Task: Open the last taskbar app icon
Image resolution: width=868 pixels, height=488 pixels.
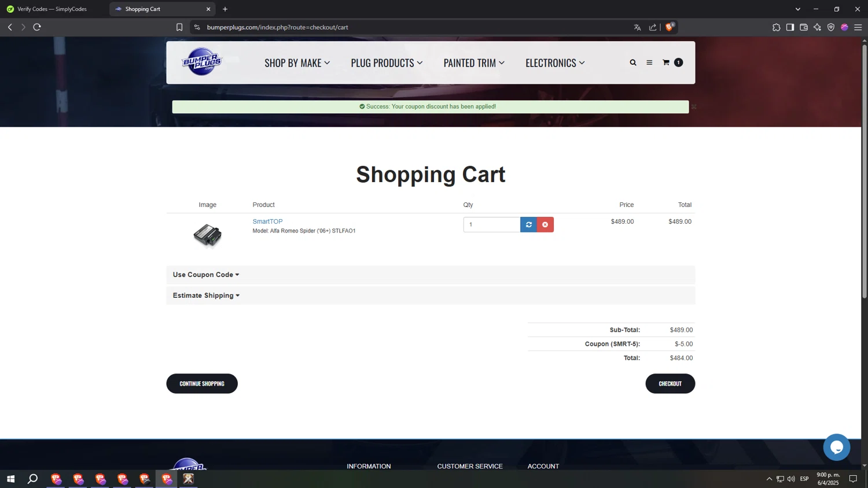Action: [x=188, y=479]
